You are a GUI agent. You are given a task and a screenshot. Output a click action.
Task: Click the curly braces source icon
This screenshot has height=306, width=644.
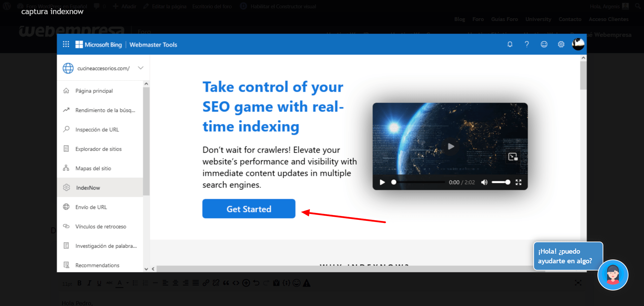pyautogui.click(x=286, y=283)
